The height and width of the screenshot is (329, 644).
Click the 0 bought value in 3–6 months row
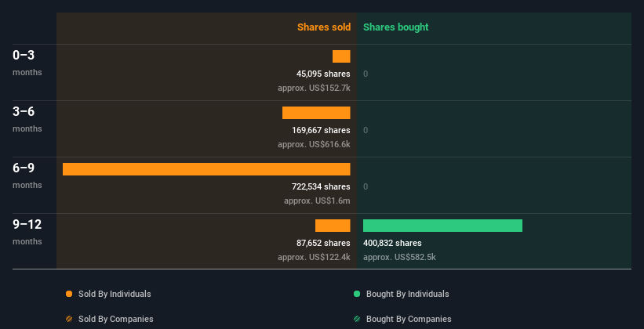coord(366,131)
